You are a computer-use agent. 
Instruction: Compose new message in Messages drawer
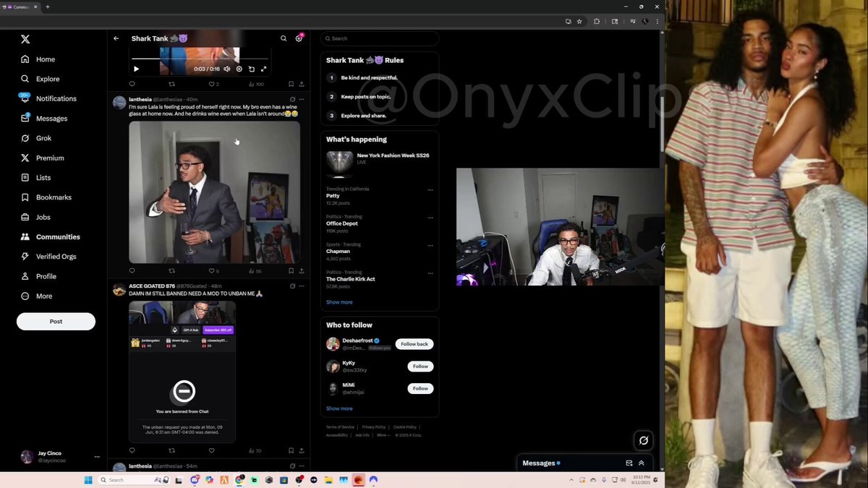coord(629,463)
